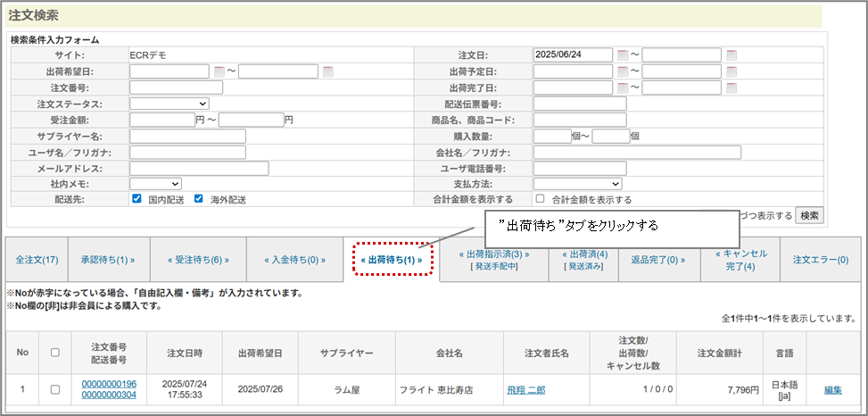Click the 編集 link in order row
Viewport: 868px width, 416px height.
point(832,389)
